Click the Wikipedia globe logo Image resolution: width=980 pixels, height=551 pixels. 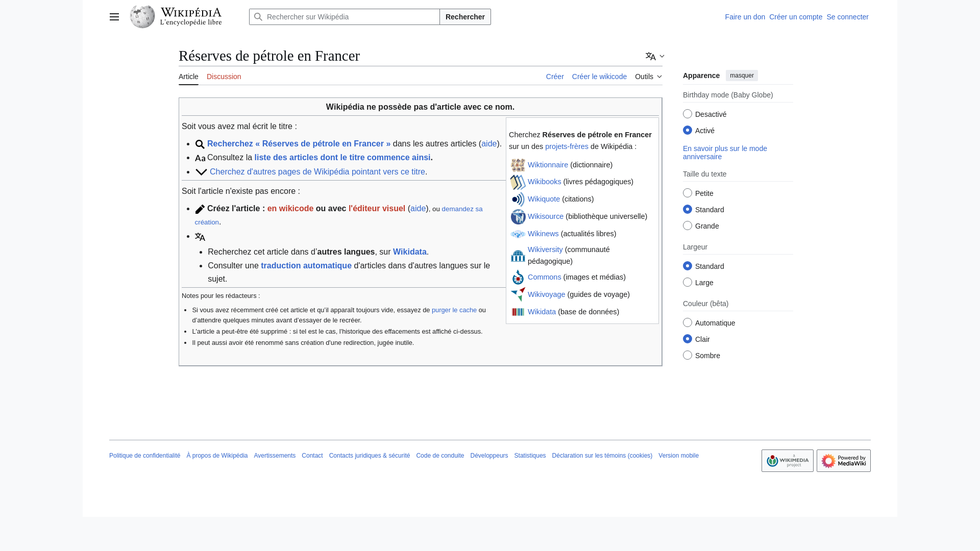coord(142,17)
